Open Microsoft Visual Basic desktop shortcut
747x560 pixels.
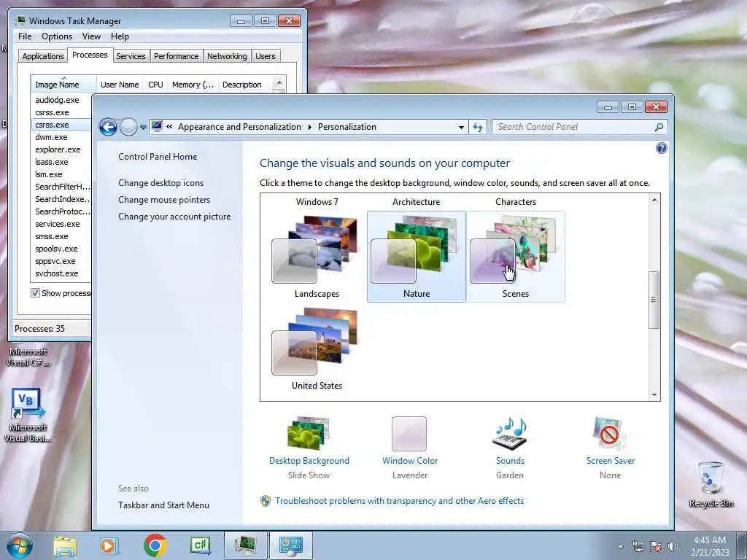[28, 415]
